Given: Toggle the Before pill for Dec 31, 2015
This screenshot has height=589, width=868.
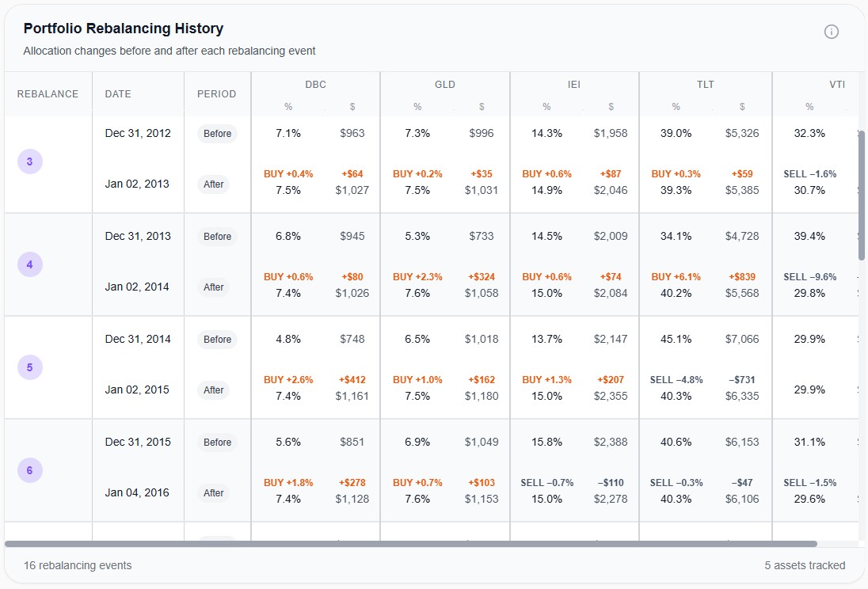Looking at the screenshot, I should click(217, 443).
